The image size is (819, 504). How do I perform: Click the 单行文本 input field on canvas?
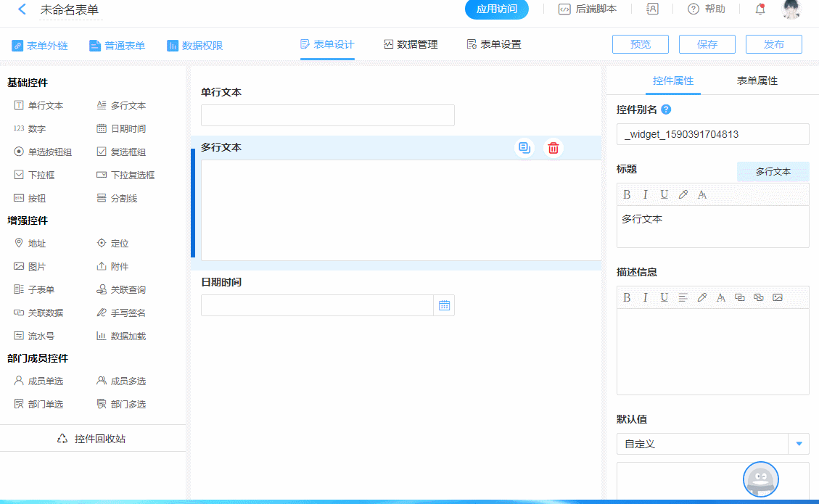coord(327,115)
